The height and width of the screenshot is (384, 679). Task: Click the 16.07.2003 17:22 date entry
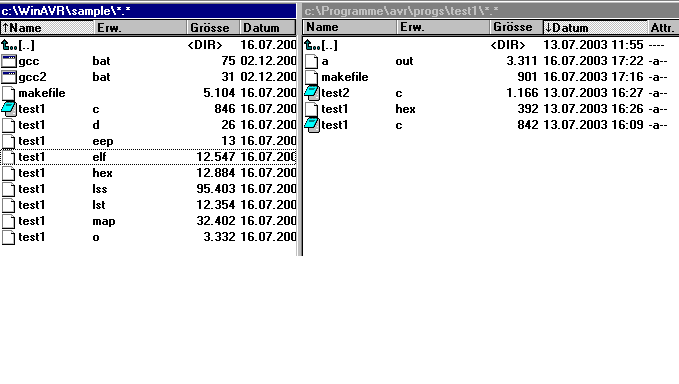point(593,61)
